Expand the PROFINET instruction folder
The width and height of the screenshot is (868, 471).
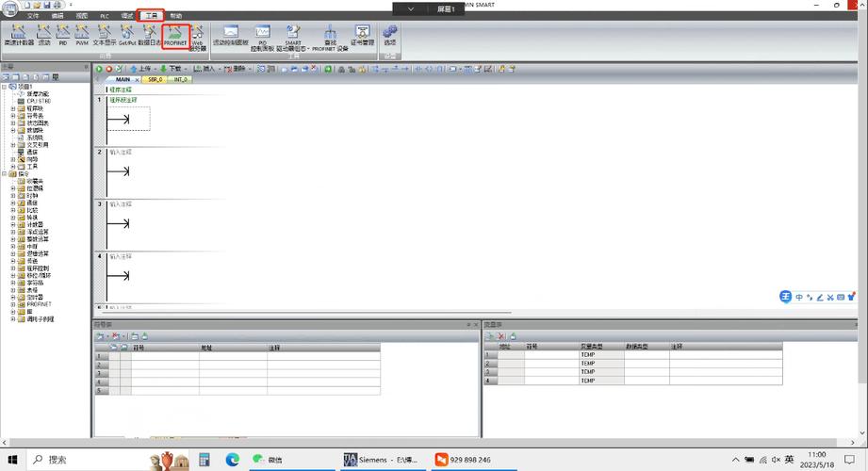[x=13, y=304]
